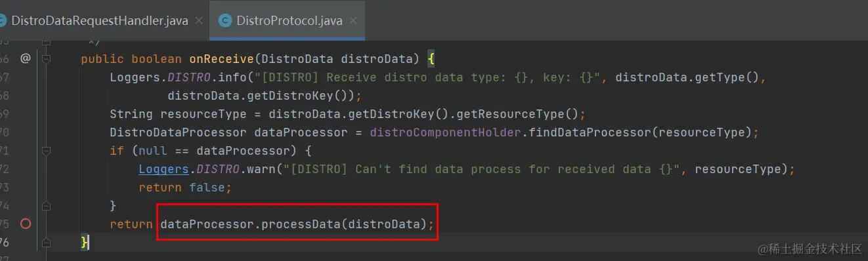This screenshot has height=261, width=868.
Task: Click the DistroDataProcessor type name
Action: tap(179, 132)
